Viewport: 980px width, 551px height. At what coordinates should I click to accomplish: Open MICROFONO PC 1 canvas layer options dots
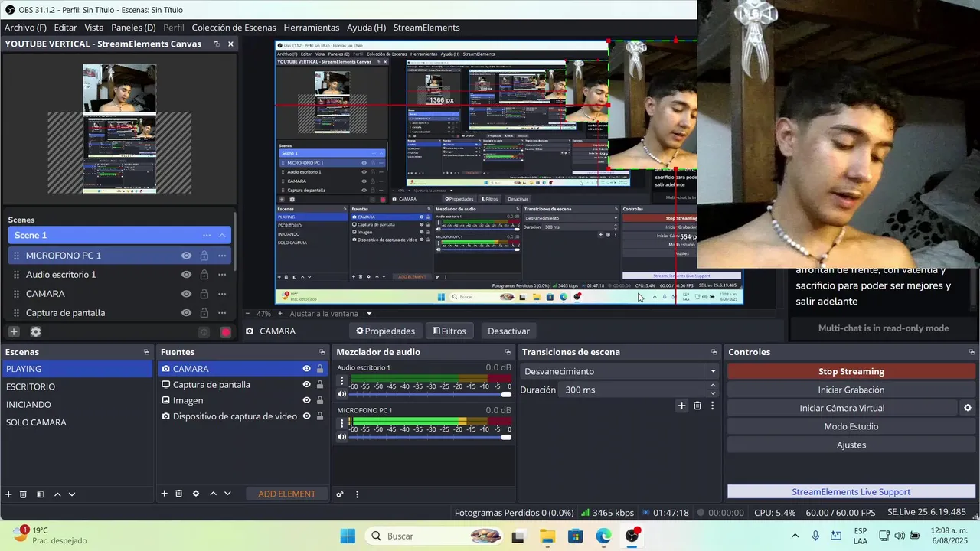[x=222, y=256]
